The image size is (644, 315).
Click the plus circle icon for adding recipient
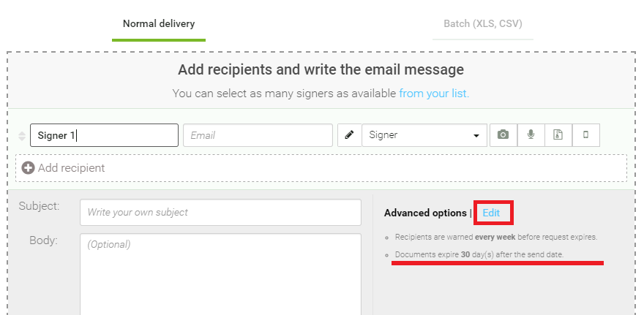point(28,168)
